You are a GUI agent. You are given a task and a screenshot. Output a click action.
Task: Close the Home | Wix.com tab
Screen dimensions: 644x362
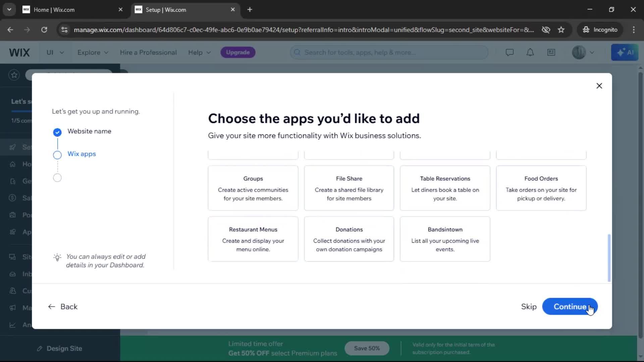[120, 10]
